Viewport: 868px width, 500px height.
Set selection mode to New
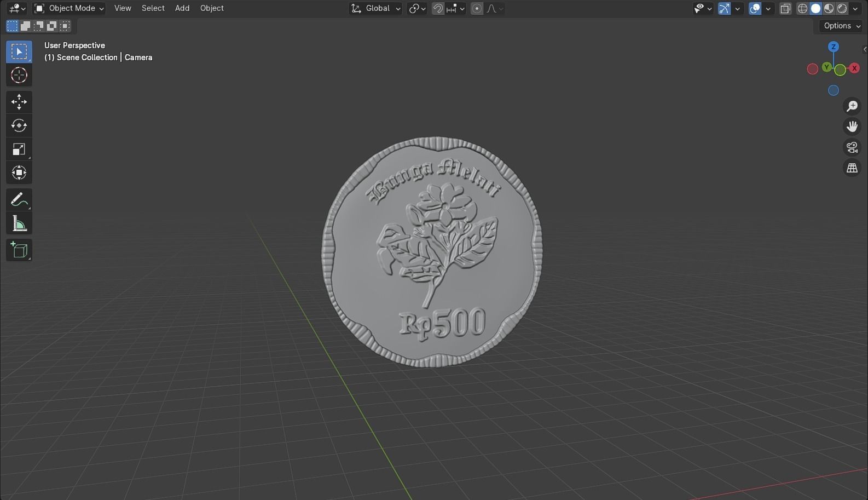coord(12,26)
